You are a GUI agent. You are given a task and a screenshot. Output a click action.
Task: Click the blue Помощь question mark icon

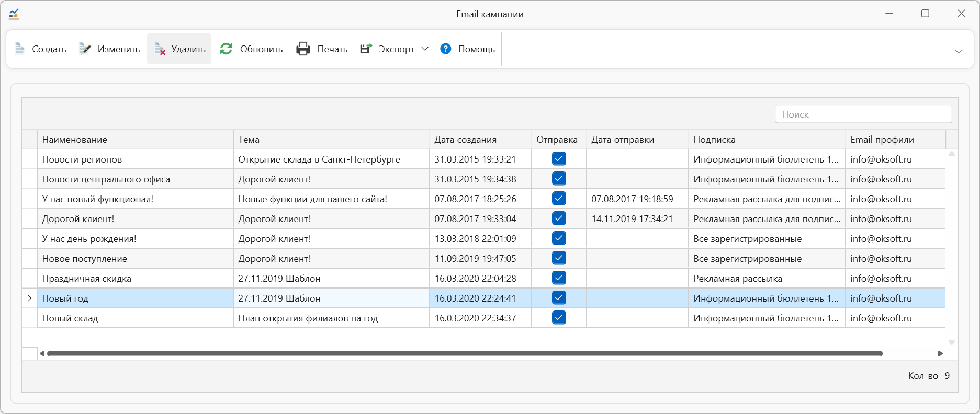[x=446, y=49]
